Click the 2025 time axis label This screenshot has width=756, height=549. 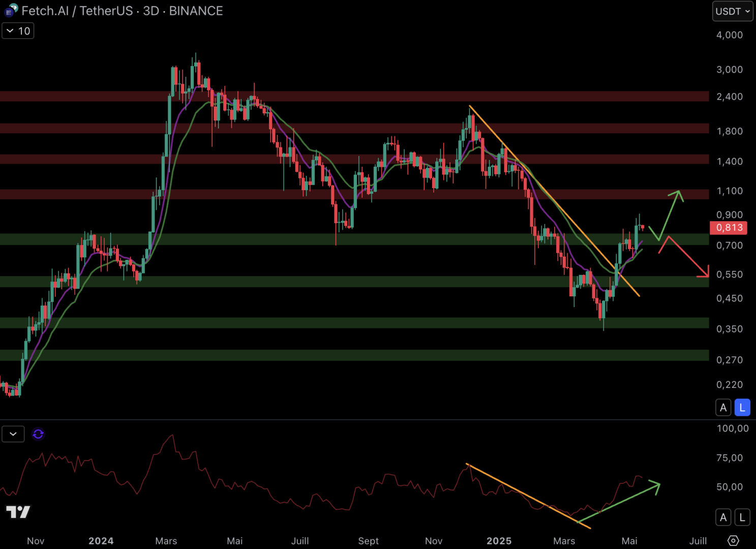coord(499,541)
